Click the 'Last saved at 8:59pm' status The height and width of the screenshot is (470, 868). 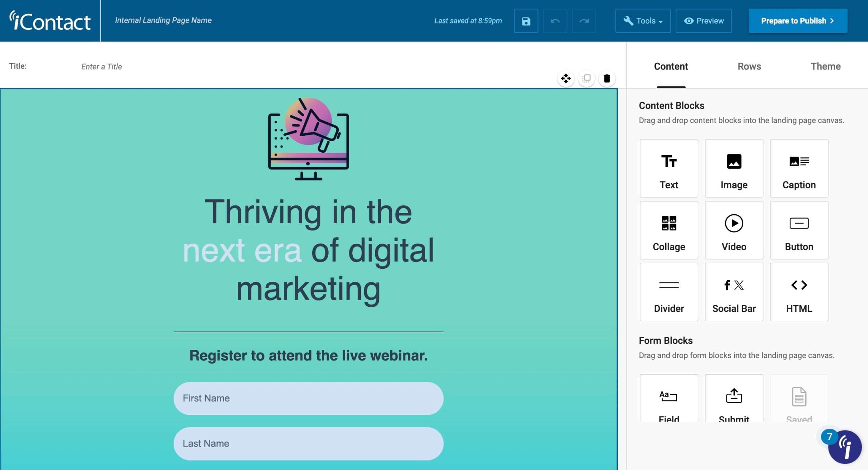[468, 21]
